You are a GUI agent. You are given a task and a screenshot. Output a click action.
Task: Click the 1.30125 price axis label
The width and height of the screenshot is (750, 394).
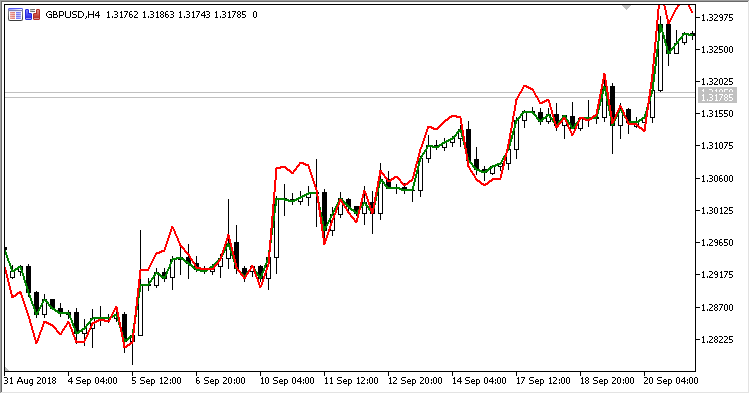717,210
